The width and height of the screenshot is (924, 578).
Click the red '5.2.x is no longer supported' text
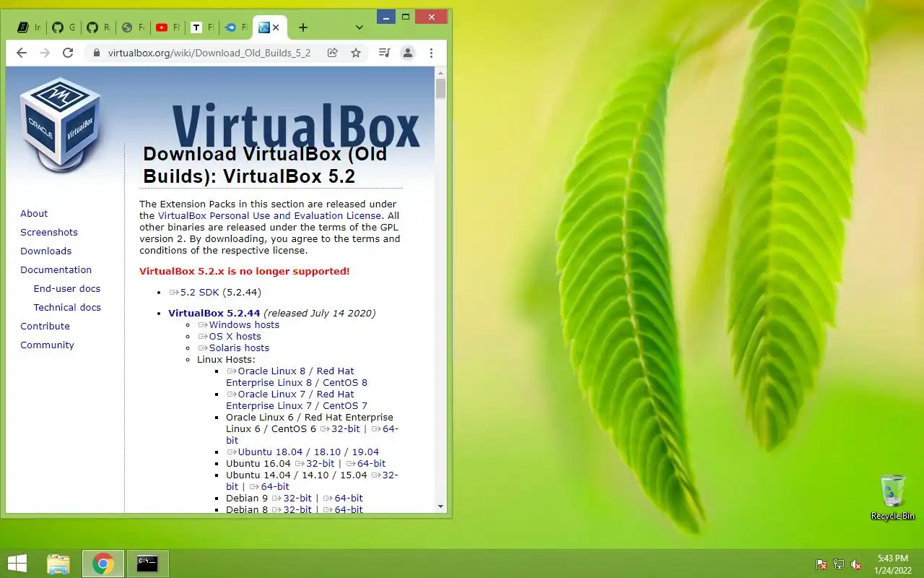coord(245,272)
